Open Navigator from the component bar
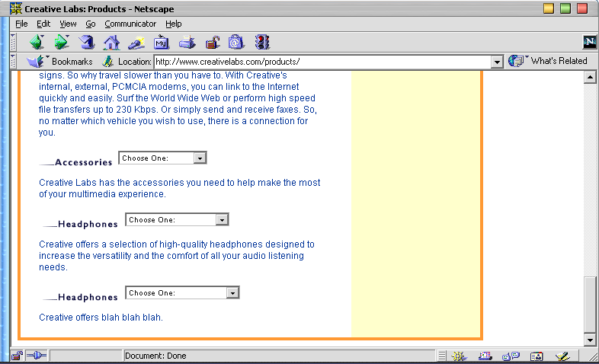Screen dimensions: 599x364 click(459, 356)
